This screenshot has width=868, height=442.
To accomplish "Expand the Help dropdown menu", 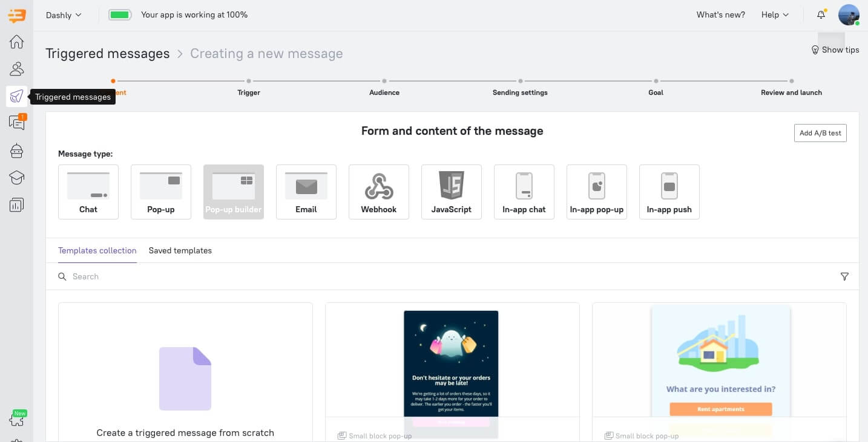I will (775, 15).
